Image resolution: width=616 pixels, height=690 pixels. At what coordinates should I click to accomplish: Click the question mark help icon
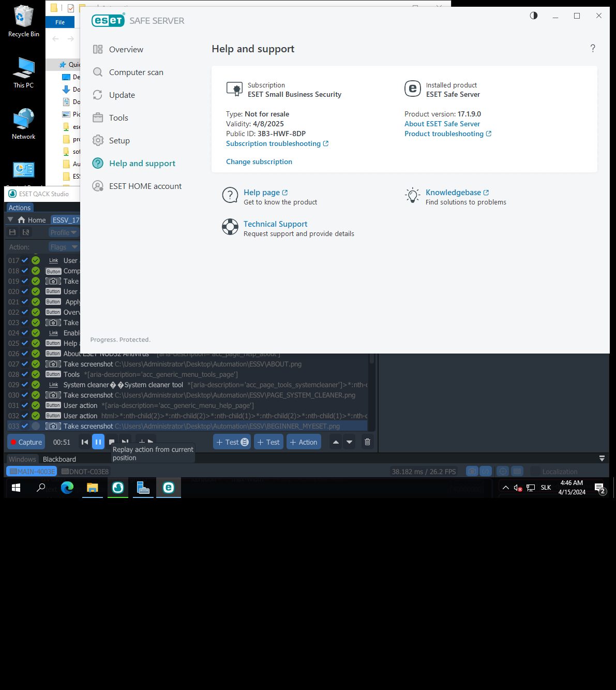tap(593, 48)
